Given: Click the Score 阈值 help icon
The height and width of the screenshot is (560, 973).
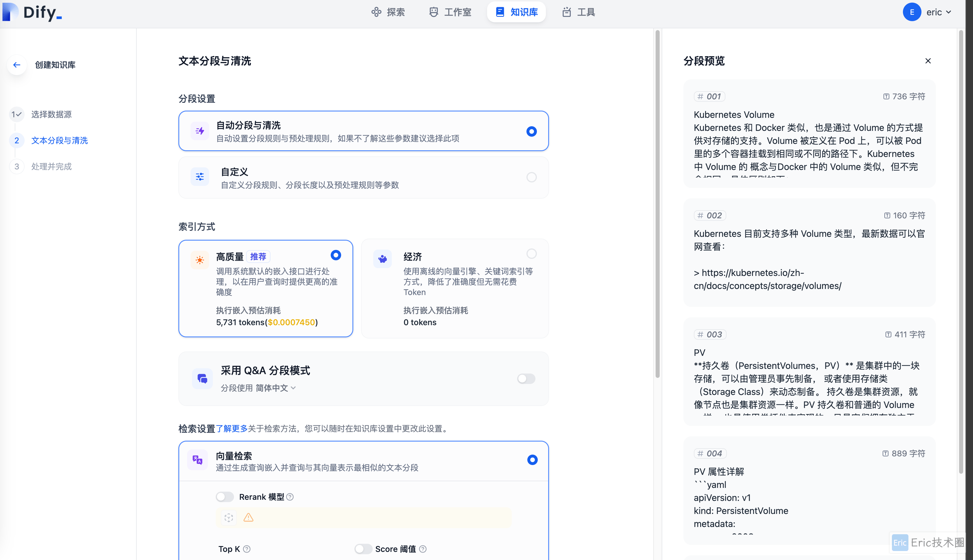Looking at the screenshot, I should coord(423,549).
